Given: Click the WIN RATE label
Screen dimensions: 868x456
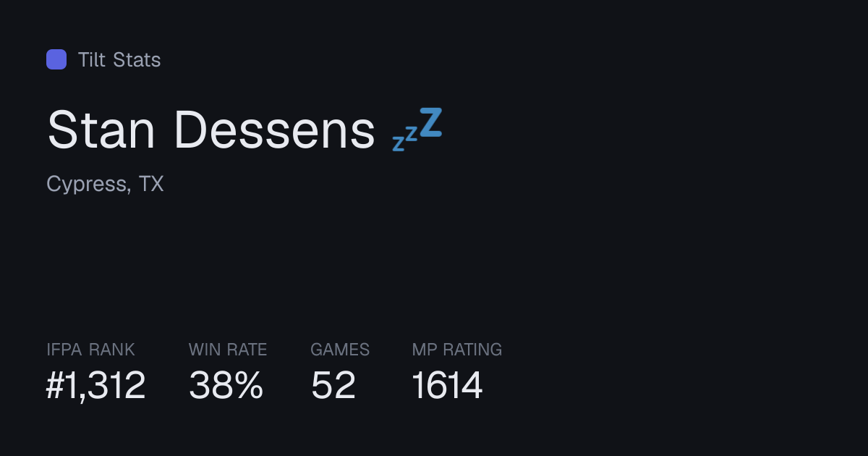Looking at the screenshot, I should coord(228,350).
